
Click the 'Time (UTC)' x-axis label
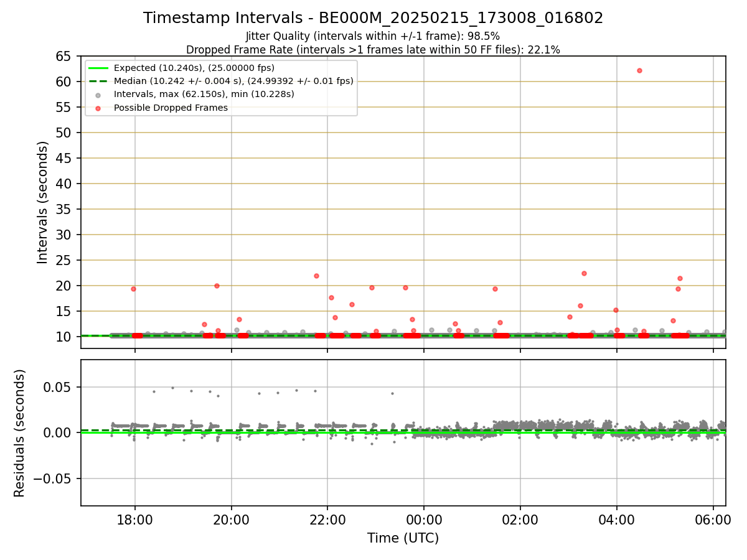[x=403, y=538]
